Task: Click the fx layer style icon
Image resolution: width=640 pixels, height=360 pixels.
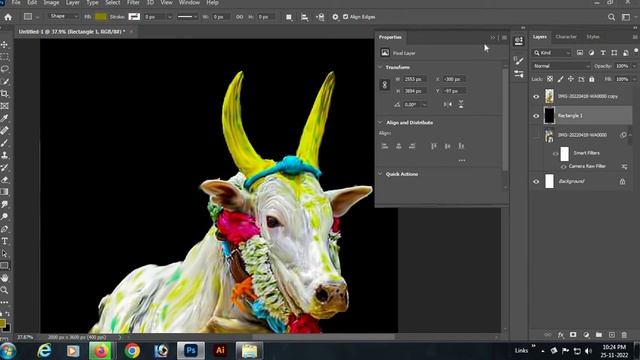Action: (561, 335)
